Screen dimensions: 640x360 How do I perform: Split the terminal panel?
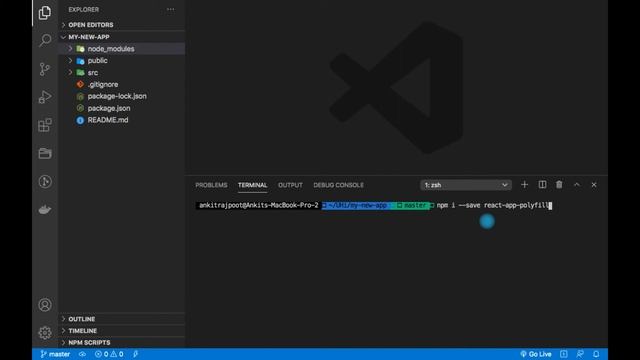pos(542,185)
